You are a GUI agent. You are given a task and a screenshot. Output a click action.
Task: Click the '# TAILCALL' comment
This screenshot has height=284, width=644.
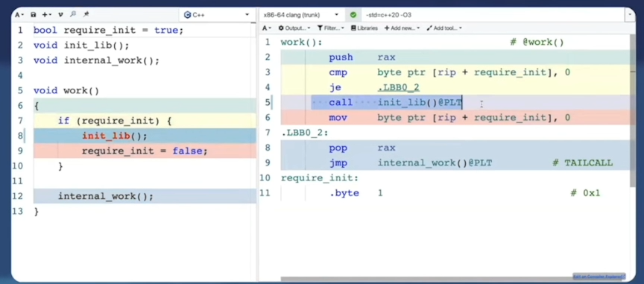click(582, 162)
